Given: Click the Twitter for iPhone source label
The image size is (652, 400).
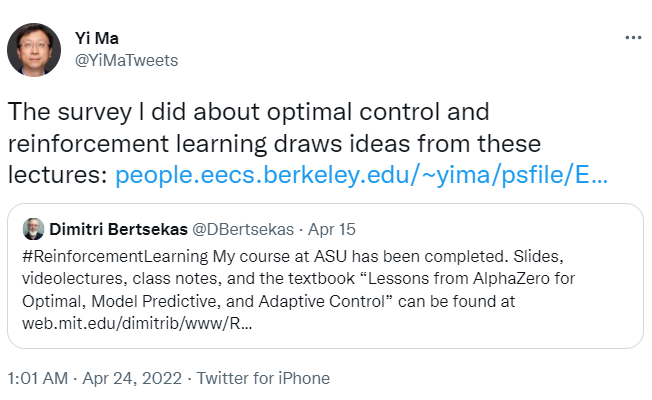Looking at the screenshot, I should [x=263, y=379].
